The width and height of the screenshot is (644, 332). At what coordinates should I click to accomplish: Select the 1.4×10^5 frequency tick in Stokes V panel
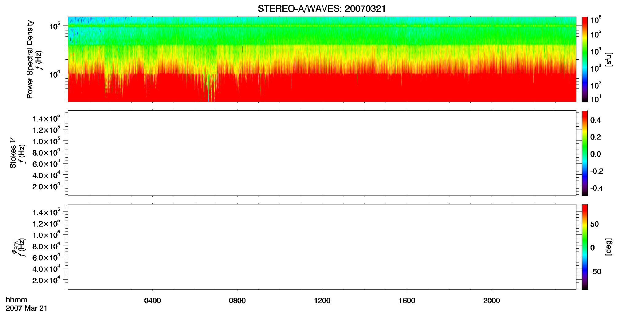tap(47, 118)
